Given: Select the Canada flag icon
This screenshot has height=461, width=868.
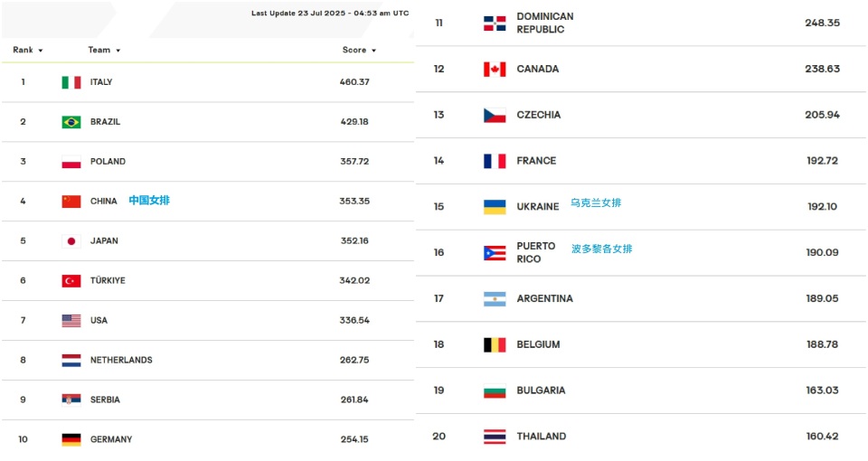Looking at the screenshot, I should pos(495,70).
